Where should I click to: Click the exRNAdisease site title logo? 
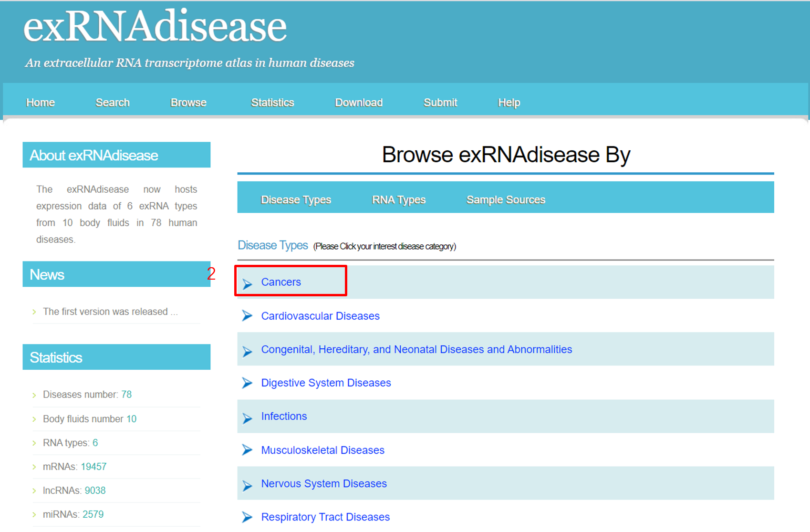(x=155, y=27)
